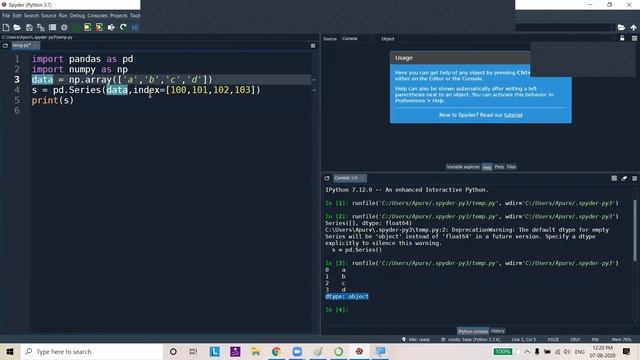Run the current cell from the toolbar
This screenshot has height=360, width=640.
pos(88,27)
